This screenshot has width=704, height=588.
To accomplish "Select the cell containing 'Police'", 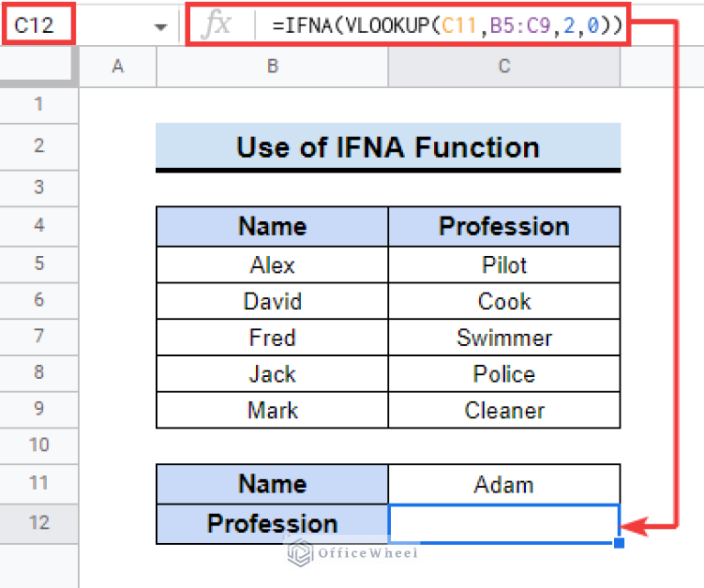I will click(504, 373).
